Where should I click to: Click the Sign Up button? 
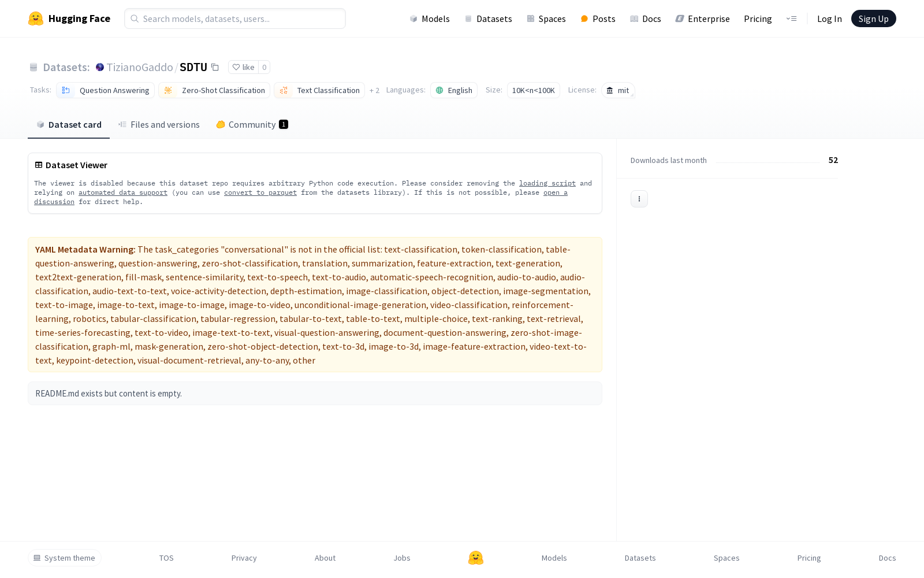point(874,18)
